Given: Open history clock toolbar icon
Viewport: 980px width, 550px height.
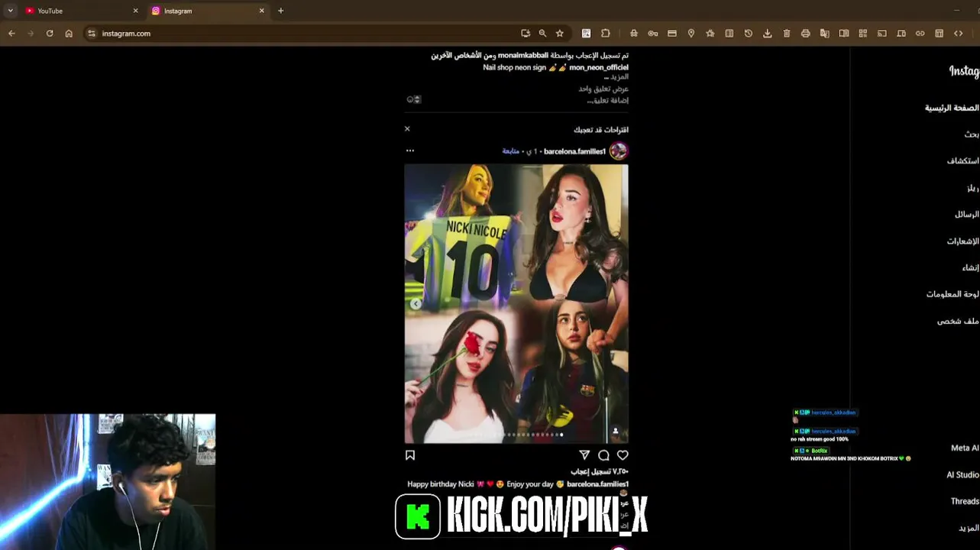Looking at the screenshot, I should 749,34.
